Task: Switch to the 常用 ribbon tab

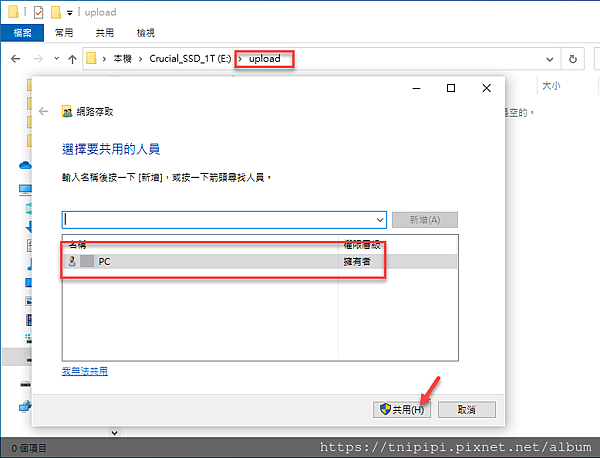Action: 64,33
